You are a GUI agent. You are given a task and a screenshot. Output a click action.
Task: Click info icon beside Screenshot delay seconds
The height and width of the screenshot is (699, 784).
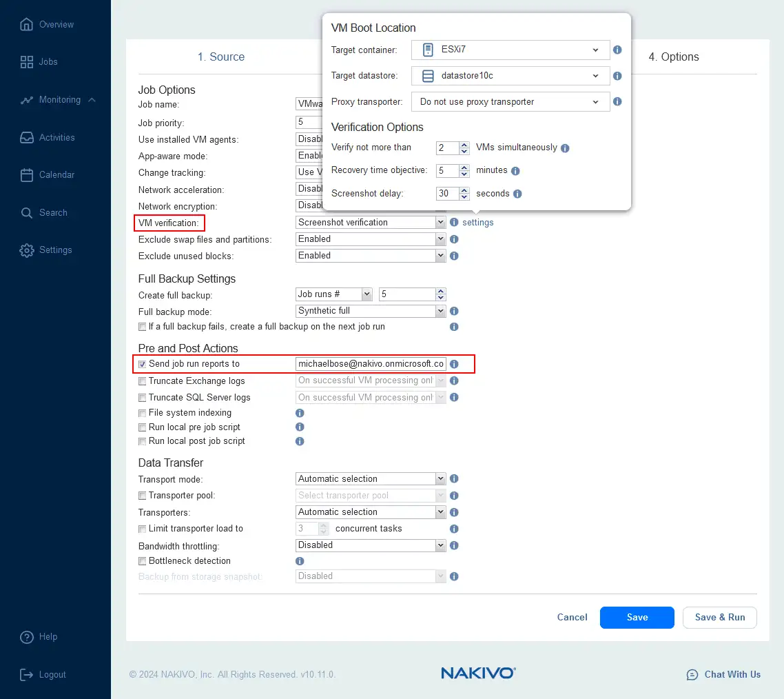(x=517, y=194)
